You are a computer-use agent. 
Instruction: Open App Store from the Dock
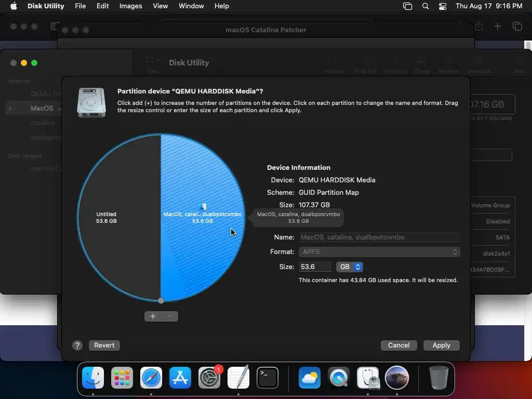pos(180,378)
